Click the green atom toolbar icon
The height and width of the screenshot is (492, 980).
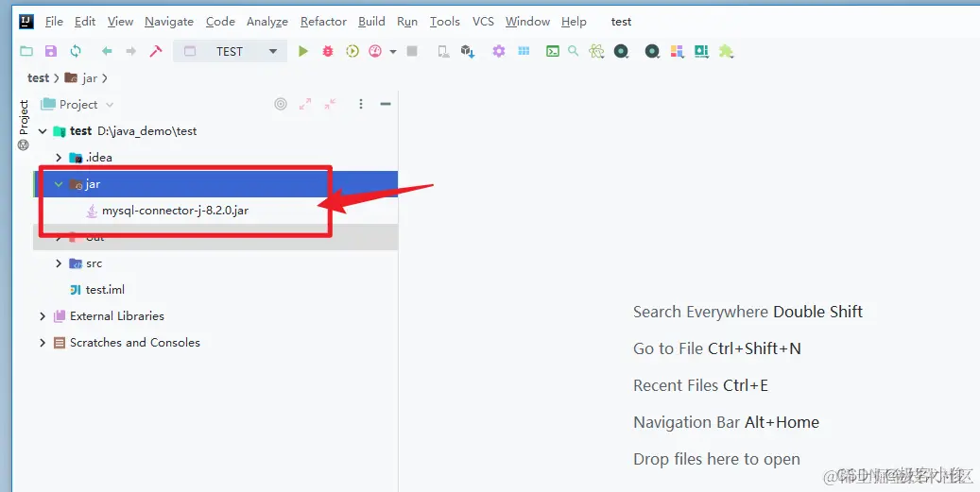(x=596, y=51)
